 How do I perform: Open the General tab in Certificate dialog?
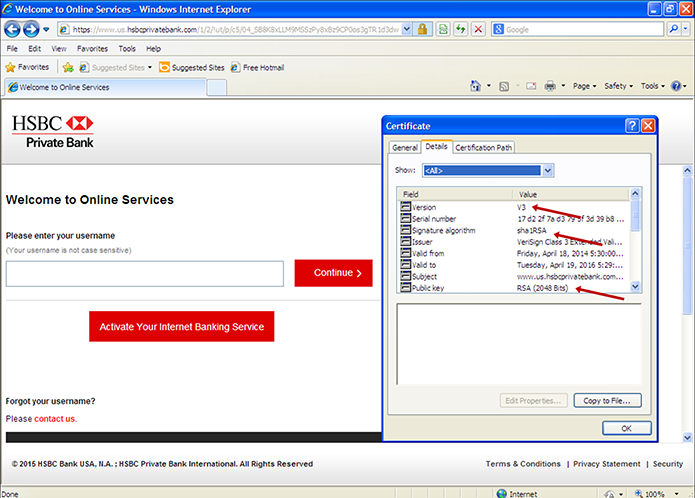pos(404,148)
